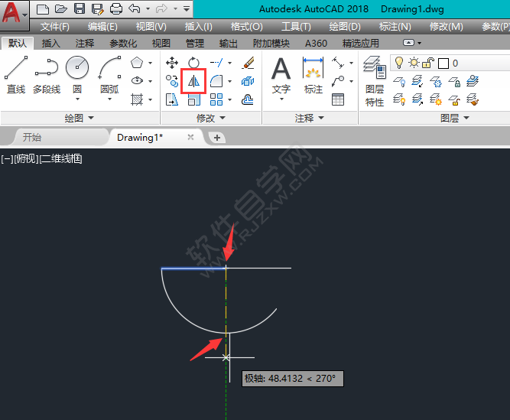Select the Arc (圆弧) tool
510x420 pixels.
coord(109,75)
